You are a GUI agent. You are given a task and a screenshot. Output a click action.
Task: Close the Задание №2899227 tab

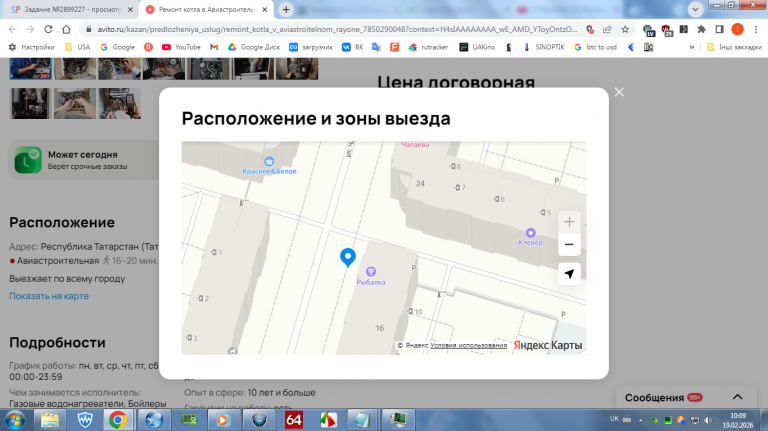coord(130,9)
